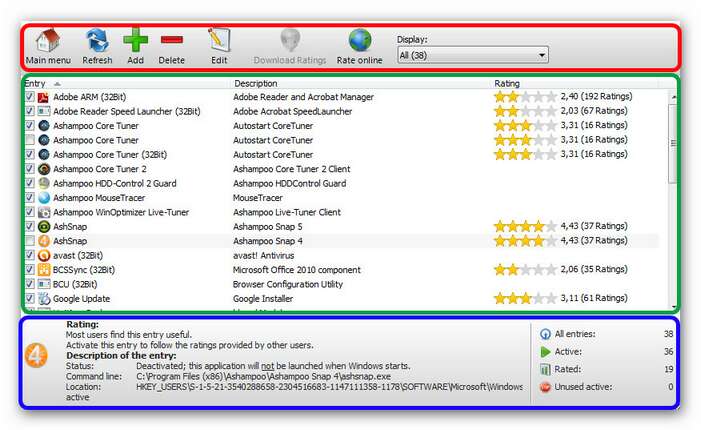Image resolution: width=701 pixels, height=430 pixels.
Task: Open the Main menu house icon
Action: [48, 41]
